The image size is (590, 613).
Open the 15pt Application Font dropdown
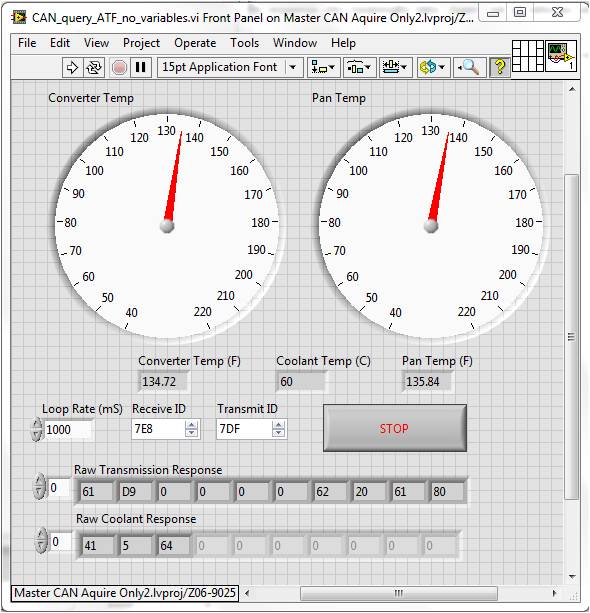point(230,67)
